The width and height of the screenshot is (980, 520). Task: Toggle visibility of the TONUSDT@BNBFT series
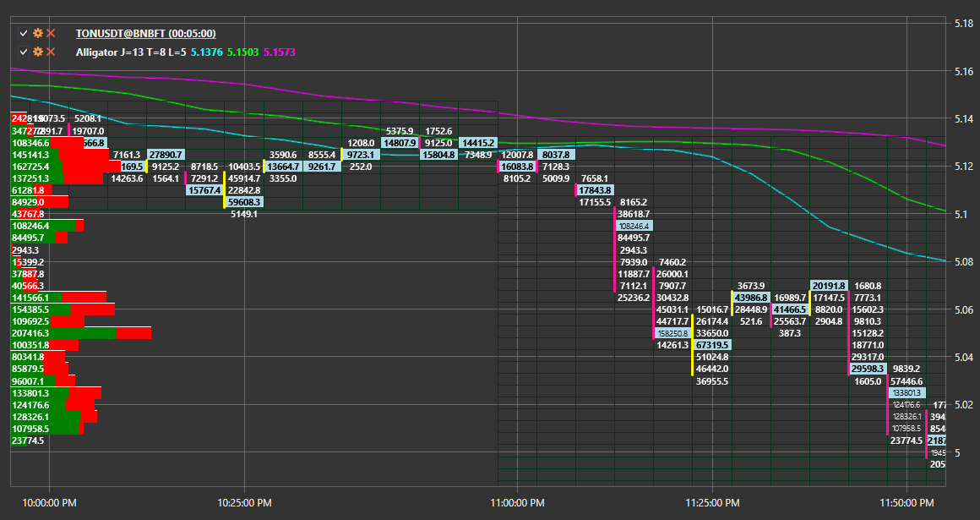point(23,33)
